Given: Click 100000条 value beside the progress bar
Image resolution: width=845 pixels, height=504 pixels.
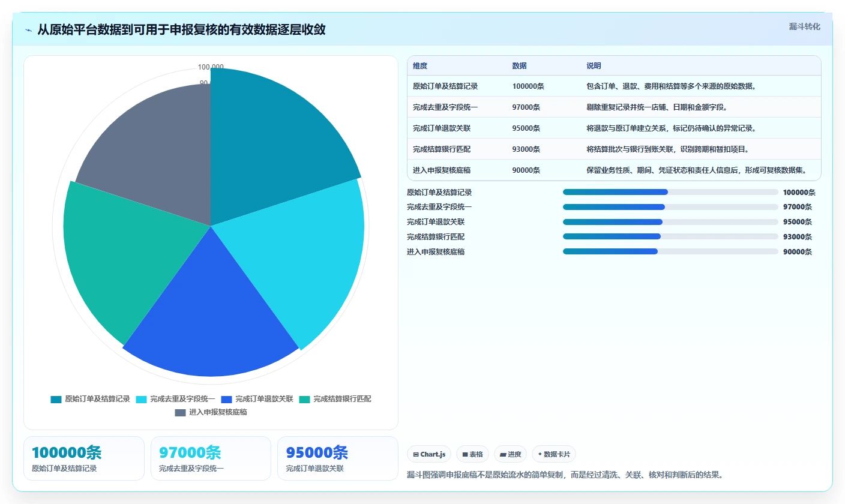Looking at the screenshot, I should point(799,193).
